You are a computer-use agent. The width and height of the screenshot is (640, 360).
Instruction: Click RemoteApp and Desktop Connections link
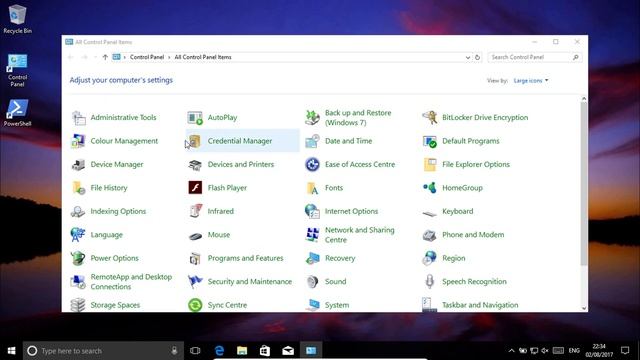coord(131,282)
